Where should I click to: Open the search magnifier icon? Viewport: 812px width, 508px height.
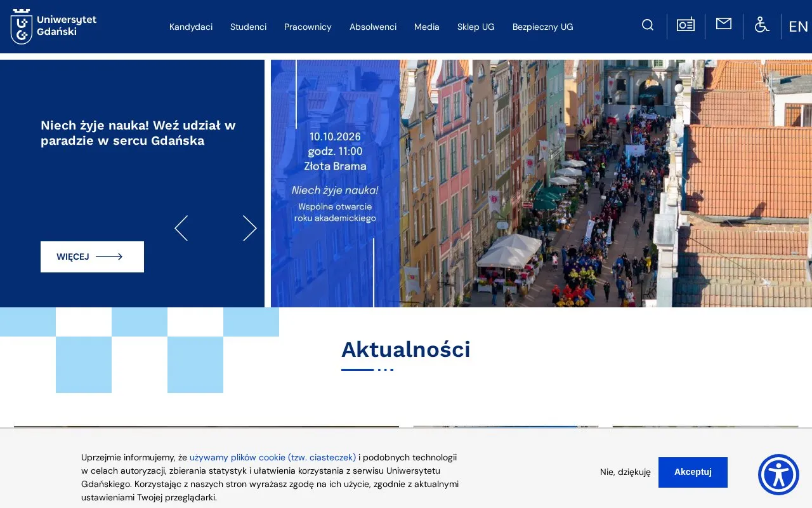[x=648, y=25]
